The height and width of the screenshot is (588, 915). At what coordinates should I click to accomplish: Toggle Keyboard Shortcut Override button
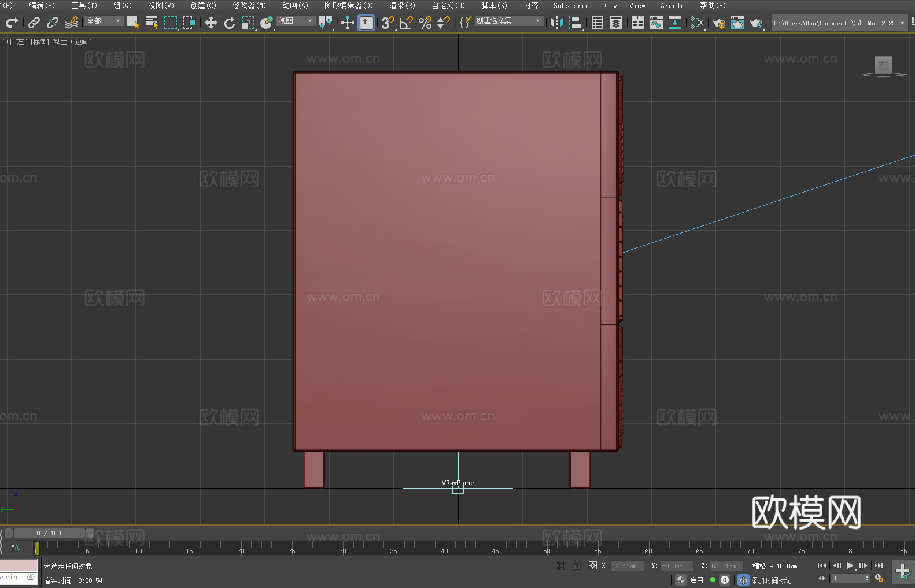[x=366, y=23]
